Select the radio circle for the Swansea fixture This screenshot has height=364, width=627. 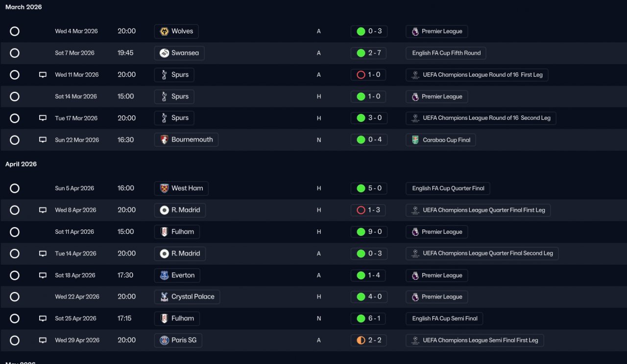[x=15, y=53]
